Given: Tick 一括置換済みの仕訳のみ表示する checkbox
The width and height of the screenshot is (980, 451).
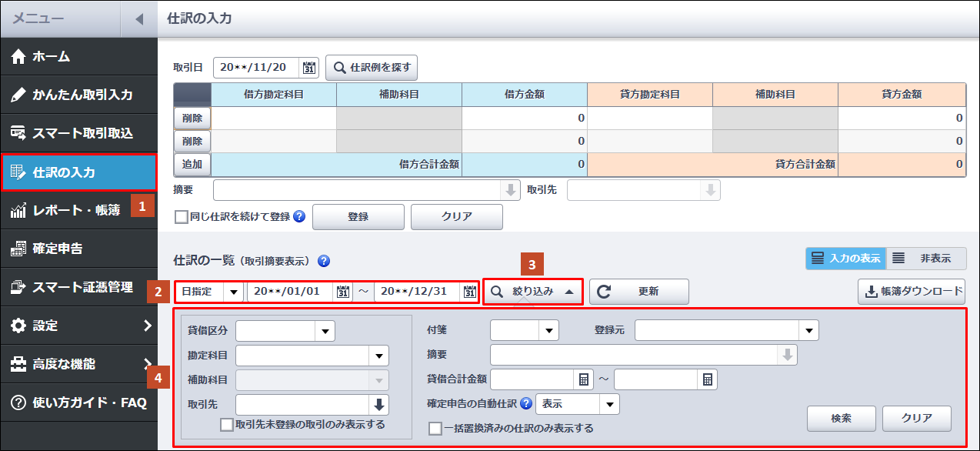Looking at the screenshot, I should point(435,428).
